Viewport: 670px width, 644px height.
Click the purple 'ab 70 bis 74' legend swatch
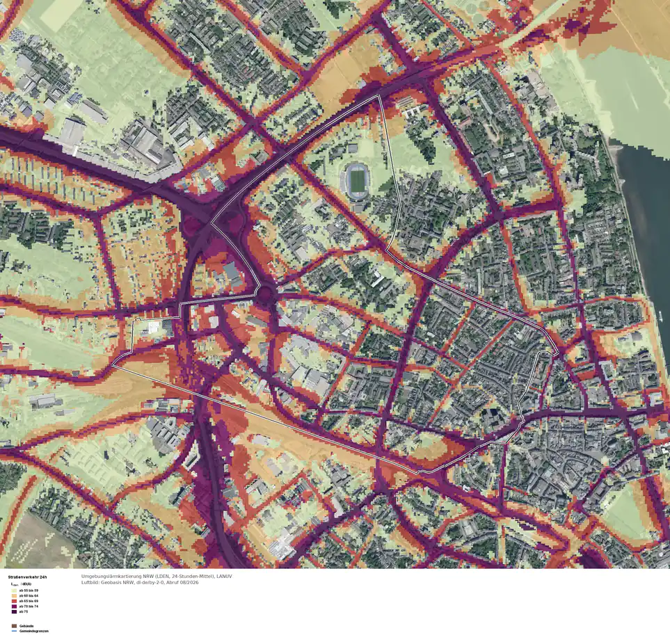tap(14, 606)
